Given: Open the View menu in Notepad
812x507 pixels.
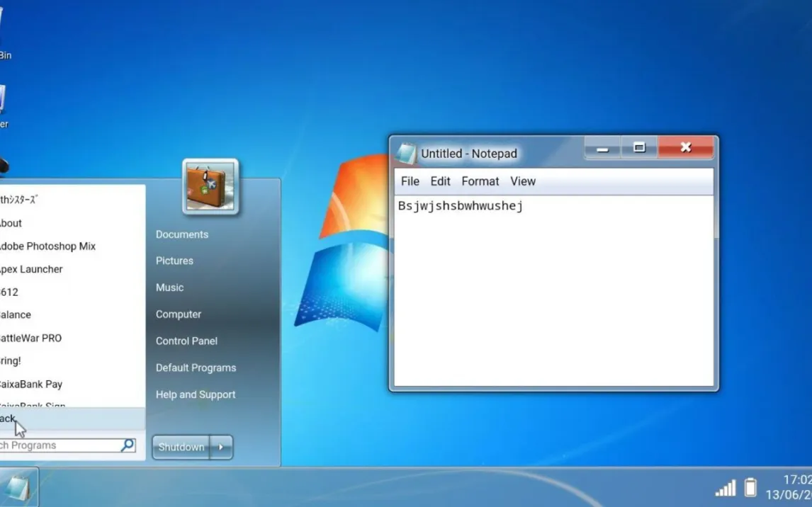Looking at the screenshot, I should tap(523, 181).
